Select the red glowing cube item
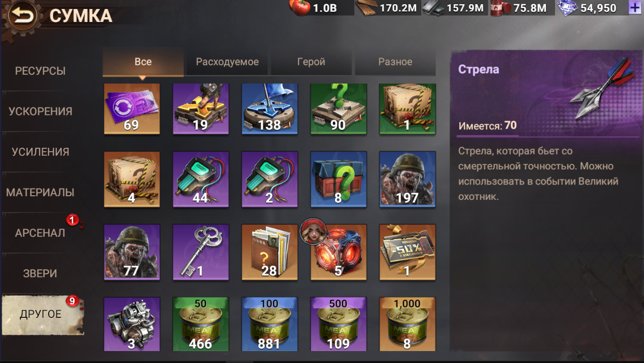Screen dimensions: 644x363 339,252
